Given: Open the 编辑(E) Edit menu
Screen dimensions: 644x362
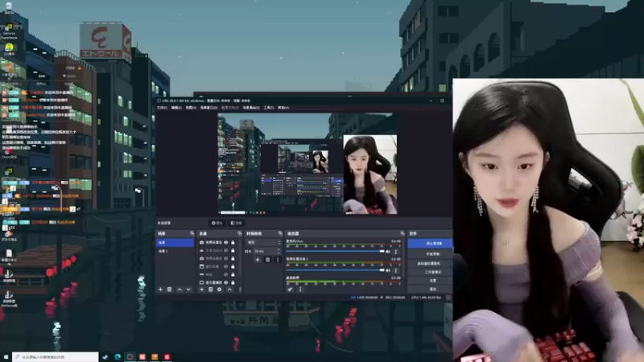Looking at the screenshot, I should (176, 108).
